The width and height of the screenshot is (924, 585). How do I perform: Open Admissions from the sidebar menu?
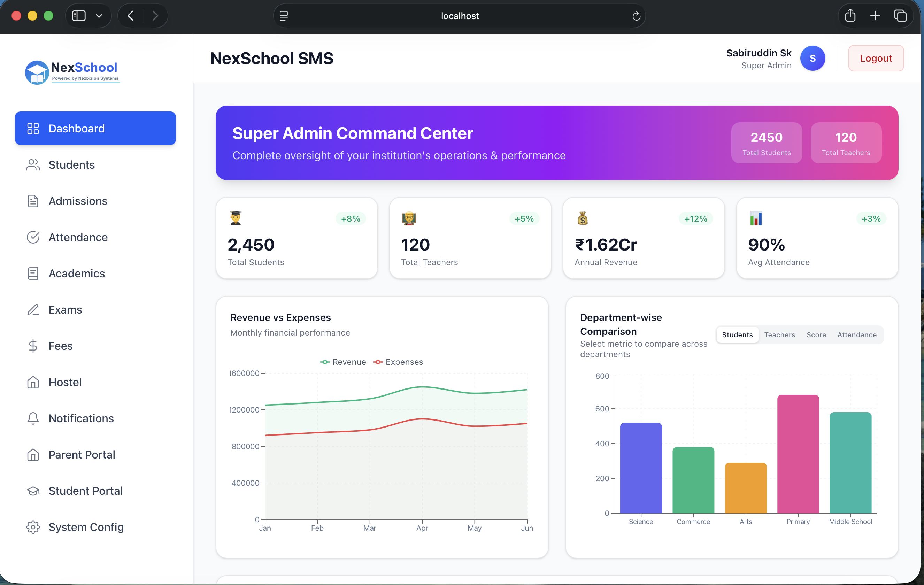click(x=95, y=201)
